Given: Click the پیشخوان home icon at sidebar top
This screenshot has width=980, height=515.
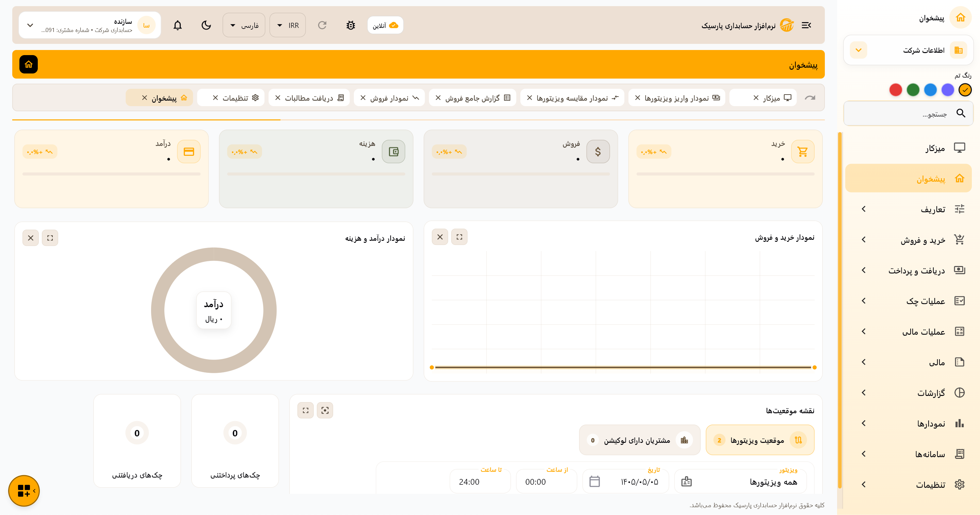Looking at the screenshot, I should (x=960, y=17).
